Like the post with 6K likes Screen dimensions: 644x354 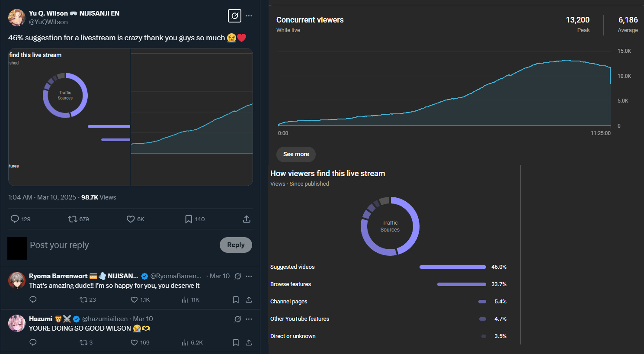click(x=130, y=219)
